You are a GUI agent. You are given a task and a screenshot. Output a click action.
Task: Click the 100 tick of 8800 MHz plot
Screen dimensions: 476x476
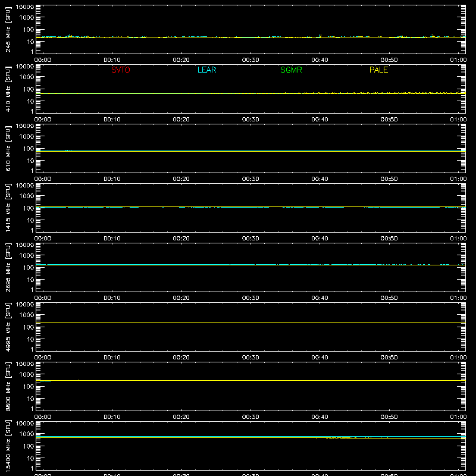29,387
